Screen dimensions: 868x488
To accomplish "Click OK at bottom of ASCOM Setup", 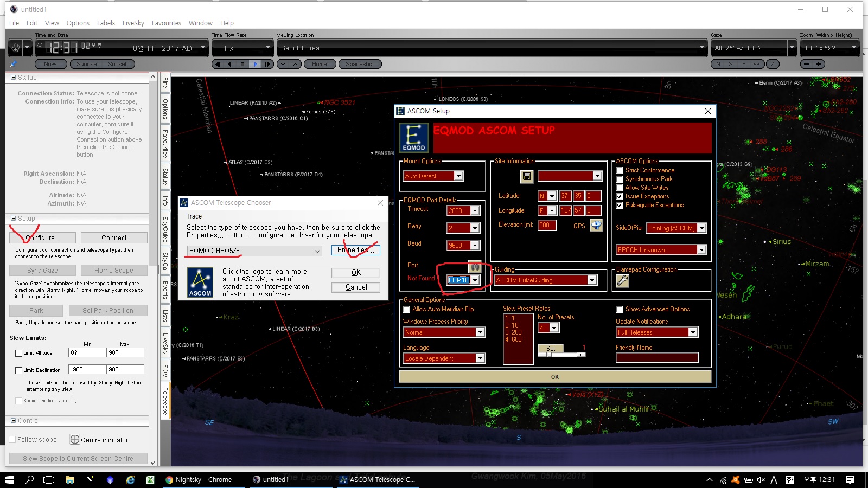I will [555, 377].
